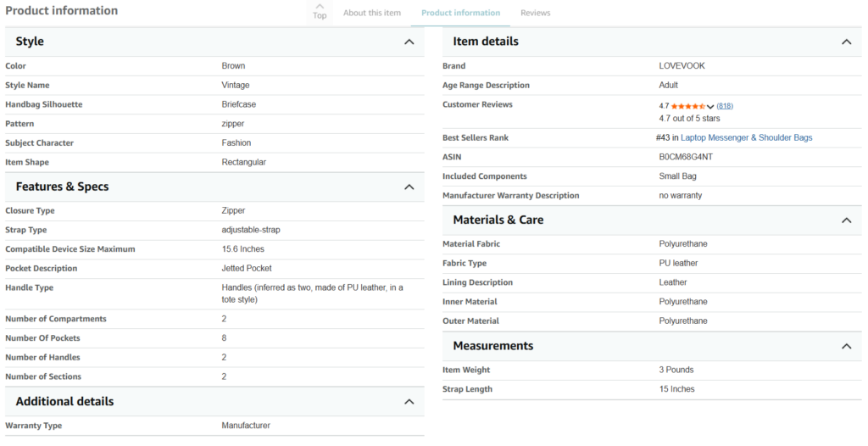Click the Warranty Type value Manufacturer
Viewport: 868px width, 446px height.
[x=246, y=426]
